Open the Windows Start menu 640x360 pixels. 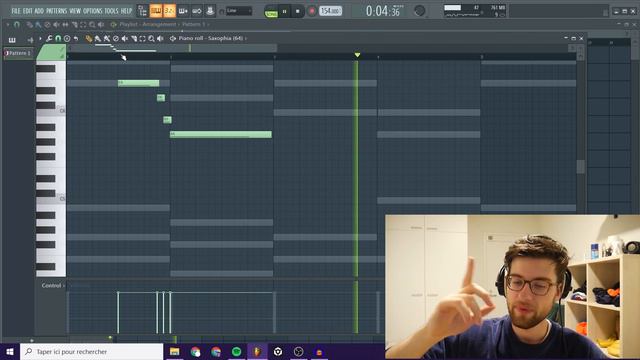pyautogui.click(x=10, y=351)
